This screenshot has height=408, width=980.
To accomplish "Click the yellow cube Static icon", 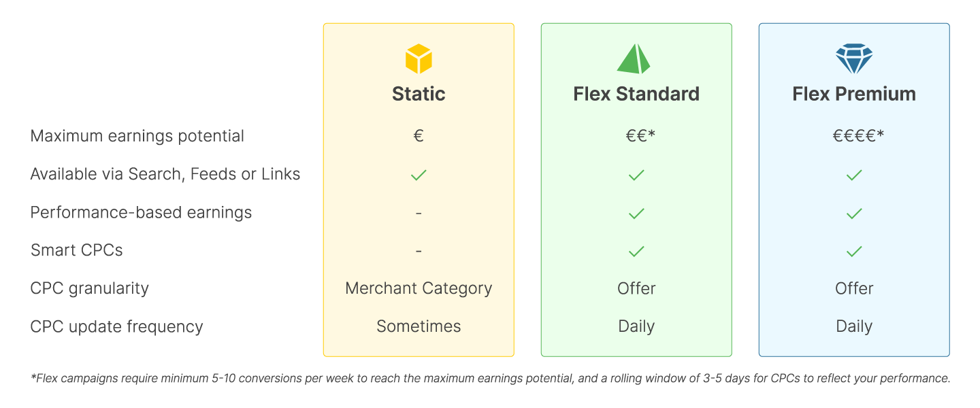I will [x=419, y=59].
